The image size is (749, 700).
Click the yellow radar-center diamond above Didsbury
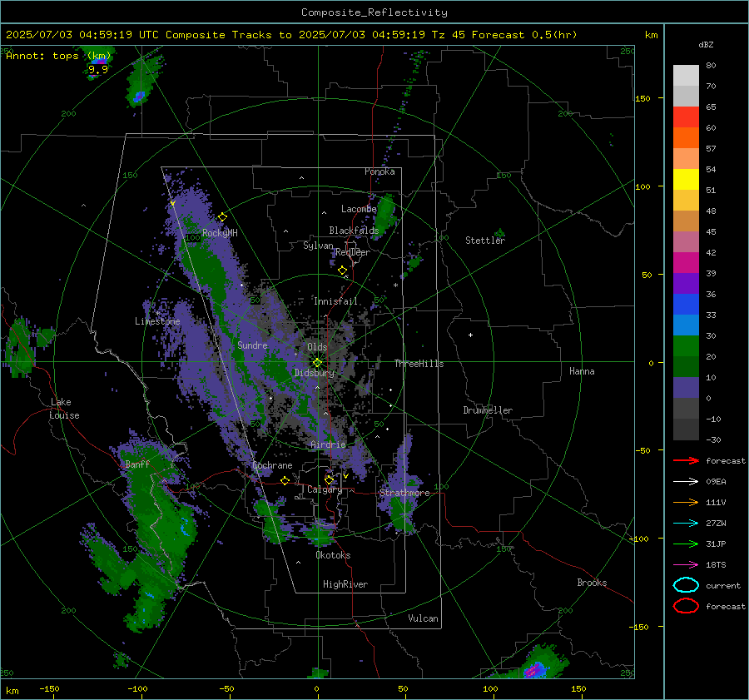[x=317, y=363]
